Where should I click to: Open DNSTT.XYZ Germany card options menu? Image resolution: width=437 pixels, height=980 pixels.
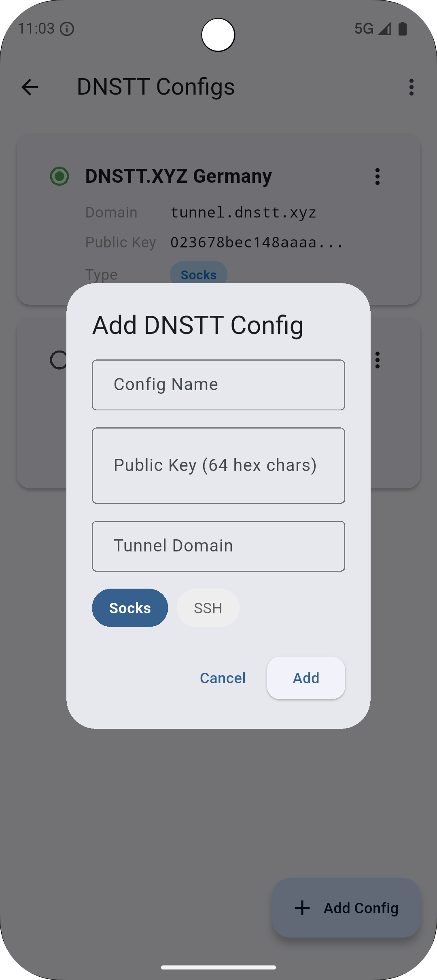tap(378, 177)
